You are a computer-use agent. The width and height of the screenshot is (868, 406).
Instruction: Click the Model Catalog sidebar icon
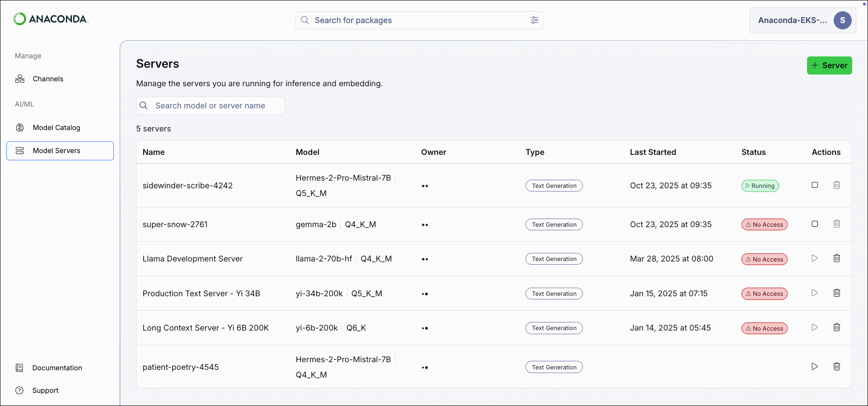pos(20,128)
